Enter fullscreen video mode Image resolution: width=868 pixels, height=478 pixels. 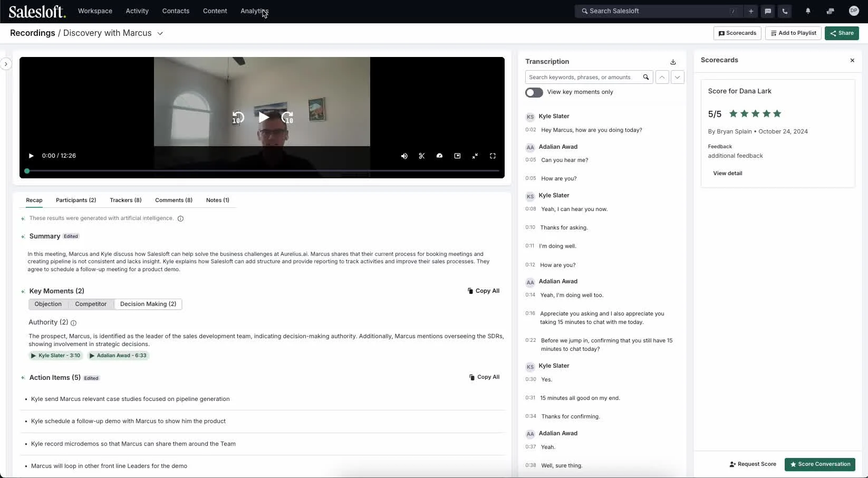click(493, 156)
